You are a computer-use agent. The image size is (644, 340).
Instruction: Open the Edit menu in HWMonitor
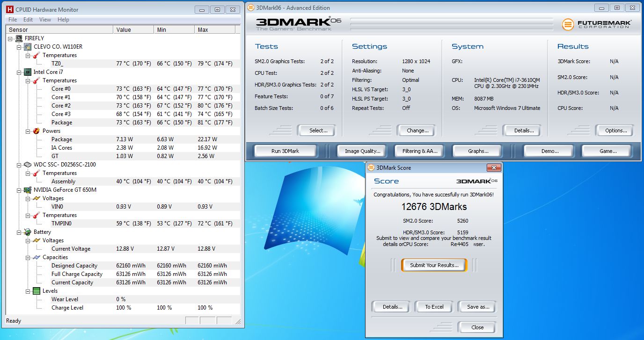[x=28, y=20]
